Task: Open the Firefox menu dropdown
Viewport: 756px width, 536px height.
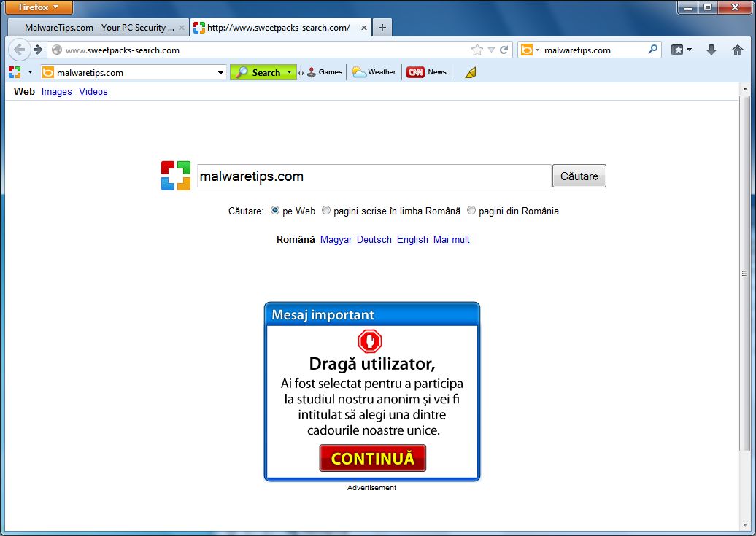Action: 39,7
